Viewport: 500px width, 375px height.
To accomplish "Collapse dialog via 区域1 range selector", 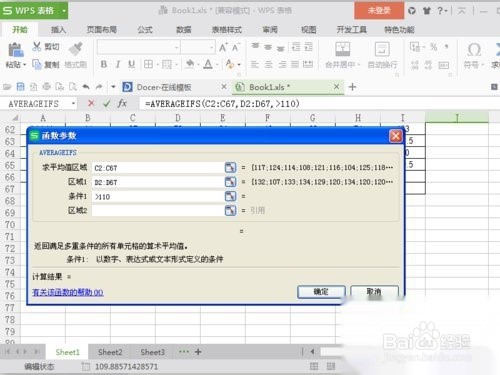I will click(x=230, y=182).
